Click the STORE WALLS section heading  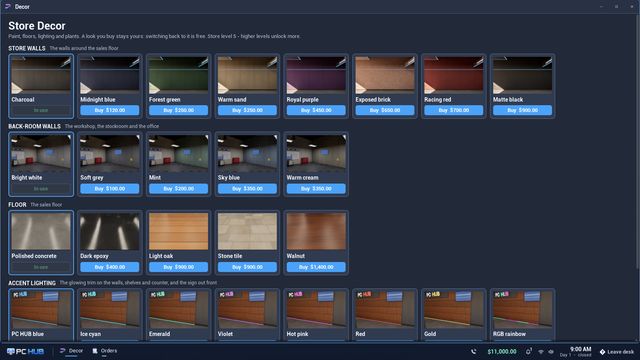click(x=27, y=48)
